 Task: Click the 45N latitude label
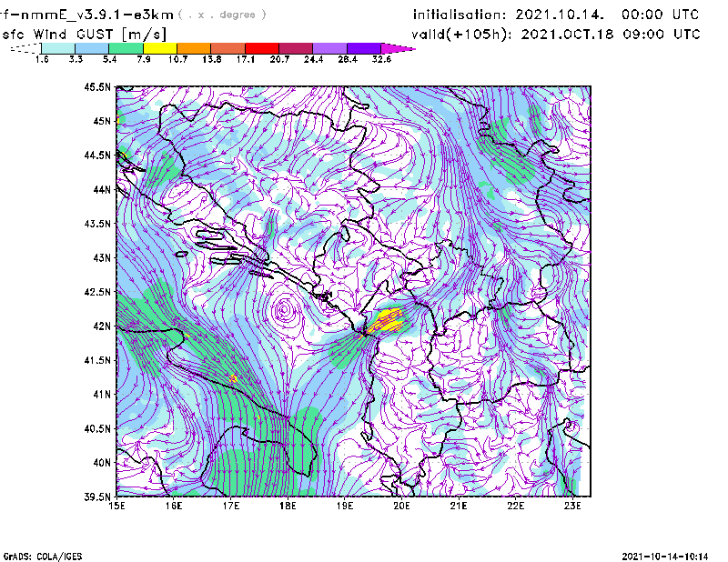[x=102, y=121]
